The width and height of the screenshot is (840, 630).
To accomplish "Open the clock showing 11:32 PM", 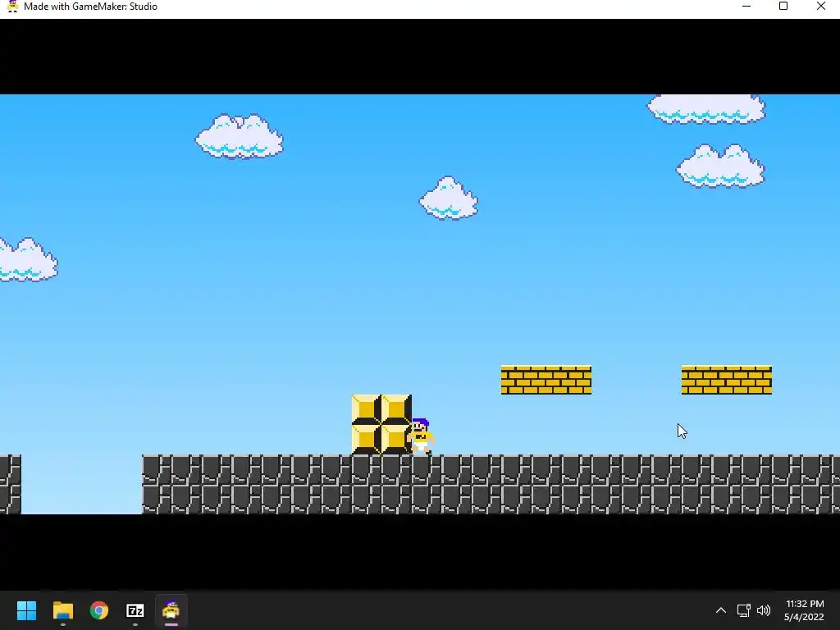I will [x=805, y=604].
